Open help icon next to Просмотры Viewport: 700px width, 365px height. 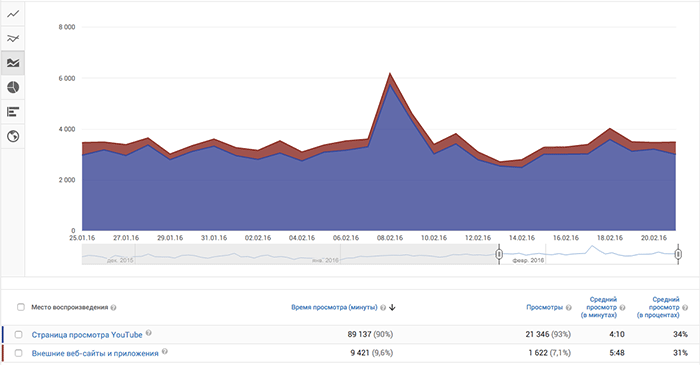coord(568,307)
